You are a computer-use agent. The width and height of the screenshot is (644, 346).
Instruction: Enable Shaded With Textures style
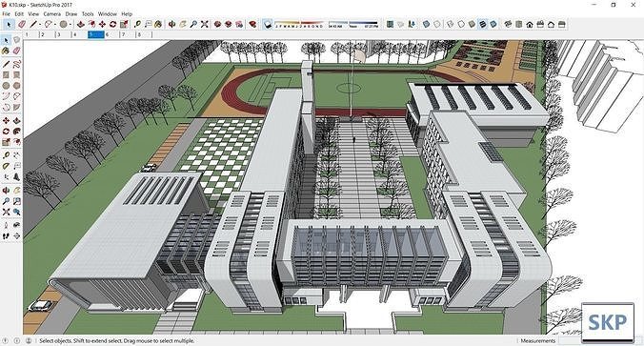tap(483, 25)
